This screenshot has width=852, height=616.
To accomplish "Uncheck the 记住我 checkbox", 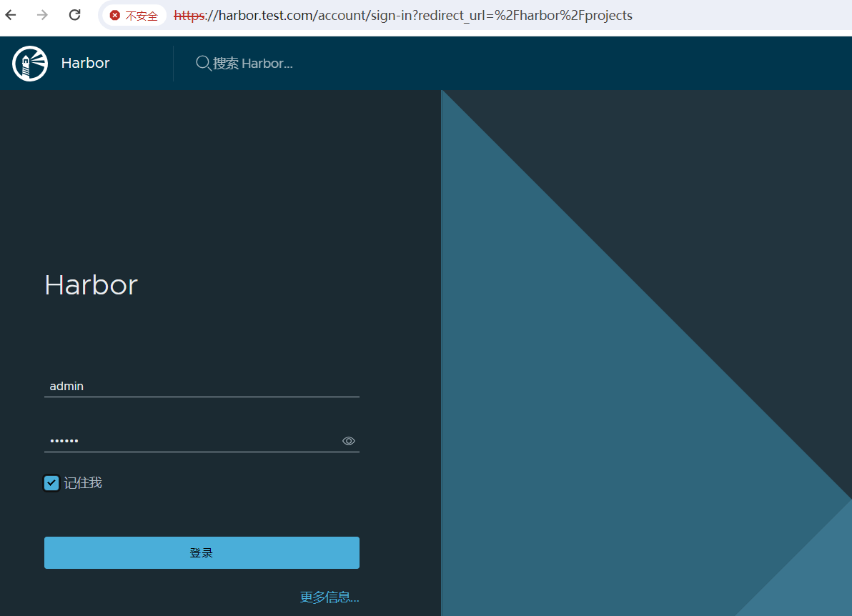I will (51, 483).
